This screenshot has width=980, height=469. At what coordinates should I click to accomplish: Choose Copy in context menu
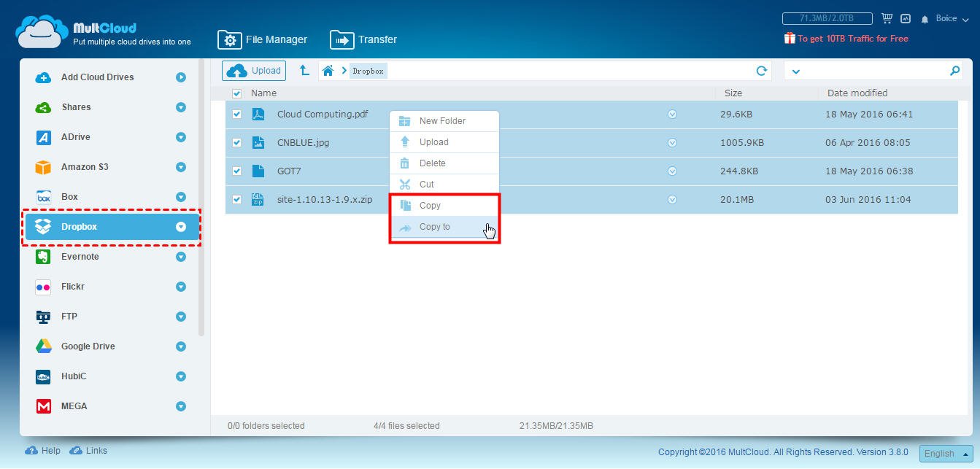pyautogui.click(x=444, y=206)
